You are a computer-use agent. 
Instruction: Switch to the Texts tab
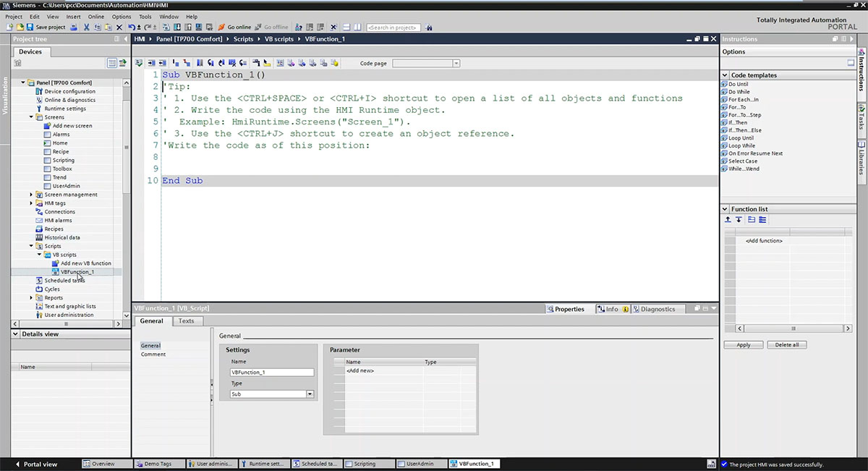[187, 321]
